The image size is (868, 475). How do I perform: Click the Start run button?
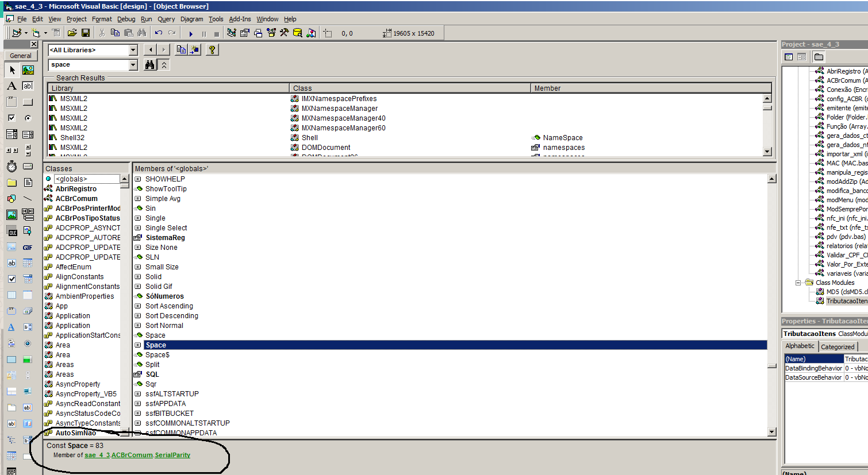coord(191,34)
